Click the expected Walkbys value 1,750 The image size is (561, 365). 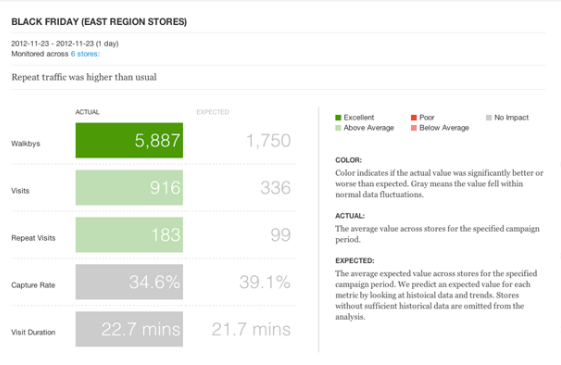268,141
